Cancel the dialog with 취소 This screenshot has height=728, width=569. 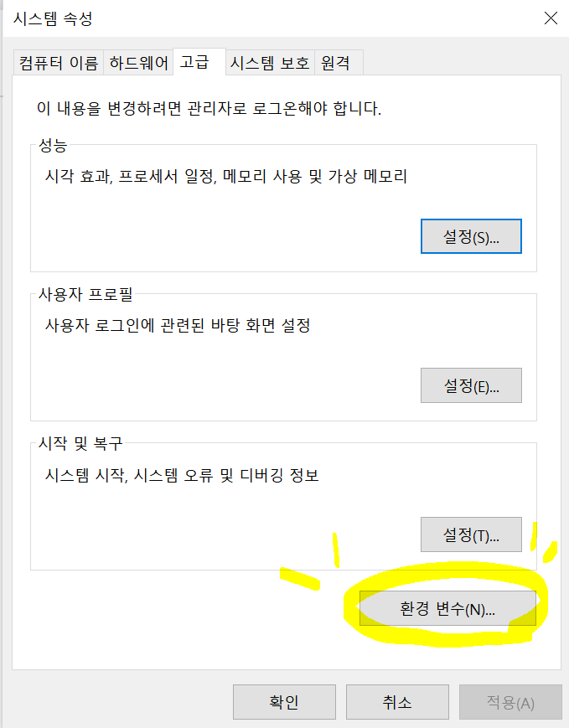coord(397,701)
